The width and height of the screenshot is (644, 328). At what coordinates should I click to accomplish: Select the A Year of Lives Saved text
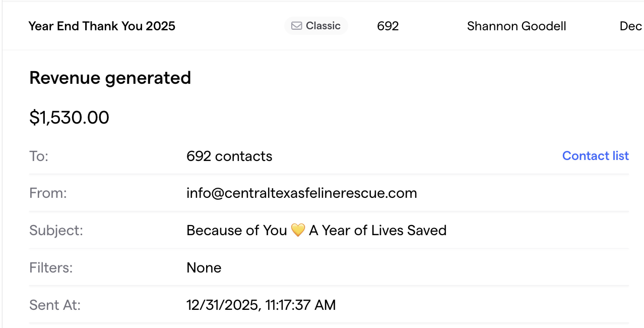[377, 231]
